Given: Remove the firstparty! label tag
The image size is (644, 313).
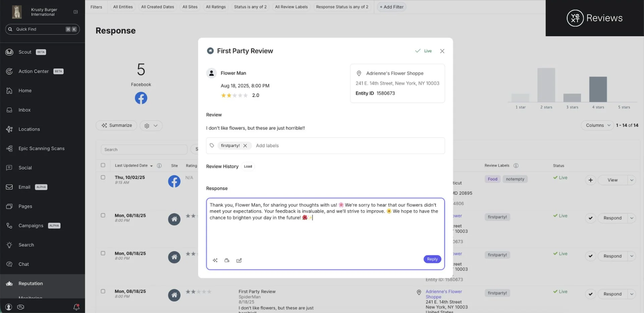Looking at the screenshot, I should [245, 146].
